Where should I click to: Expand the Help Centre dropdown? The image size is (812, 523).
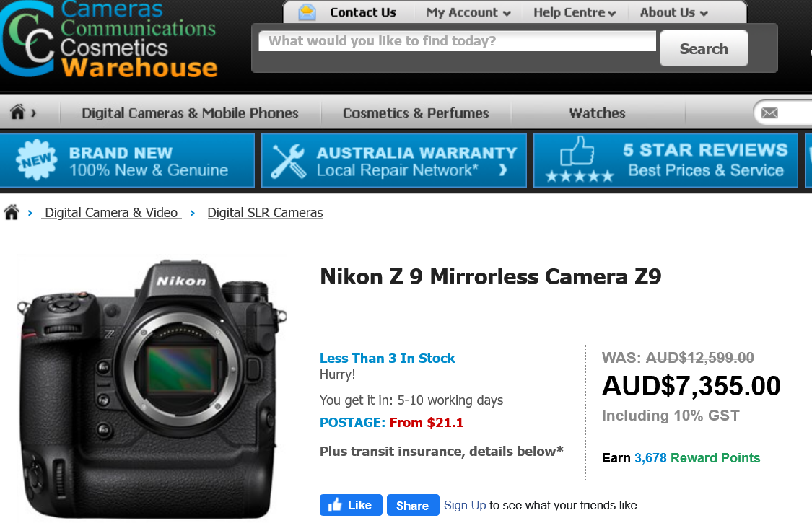click(575, 12)
